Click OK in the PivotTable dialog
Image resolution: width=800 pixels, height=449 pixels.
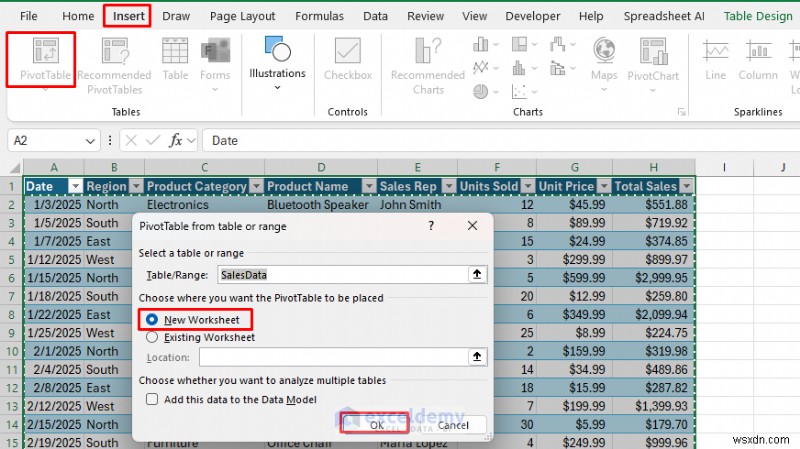377,425
